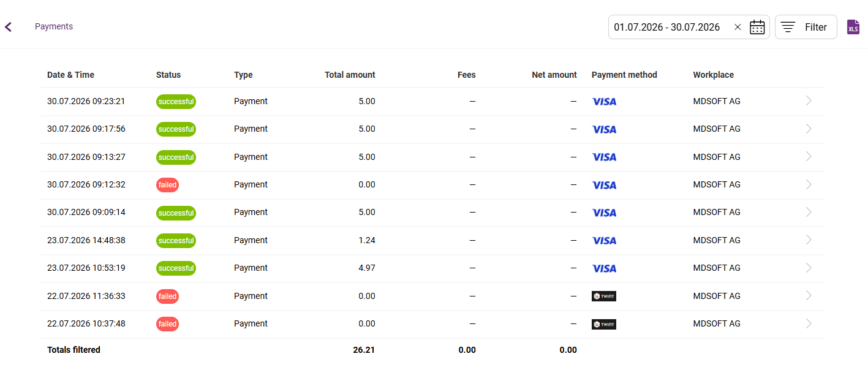This screenshot has height=370, width=868.
Task: Click the Status column header
Action: point(168,75)
